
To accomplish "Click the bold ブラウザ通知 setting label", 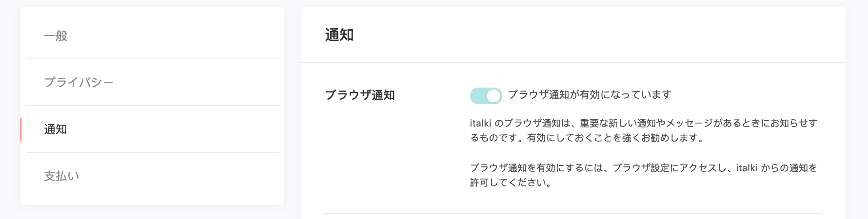I will [x=360, y=95].
